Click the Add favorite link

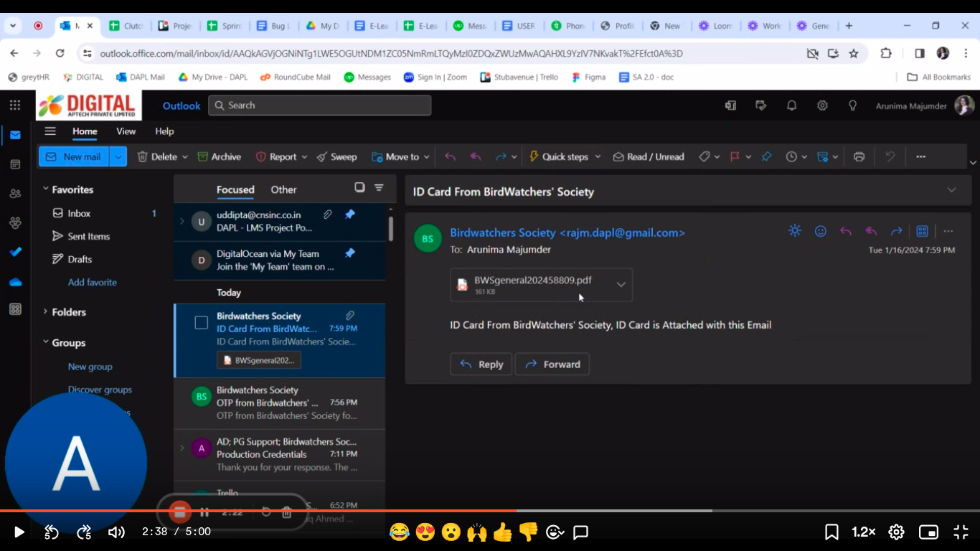[x=93, y=282]
